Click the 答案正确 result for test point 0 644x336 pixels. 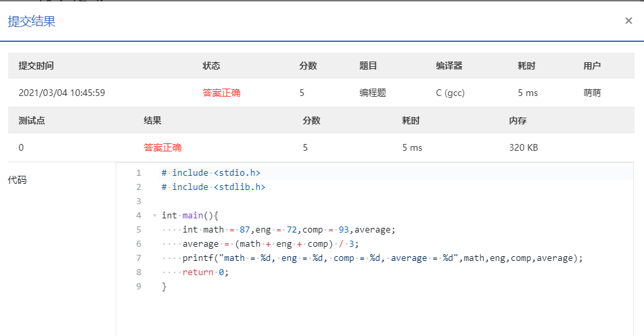162,147
